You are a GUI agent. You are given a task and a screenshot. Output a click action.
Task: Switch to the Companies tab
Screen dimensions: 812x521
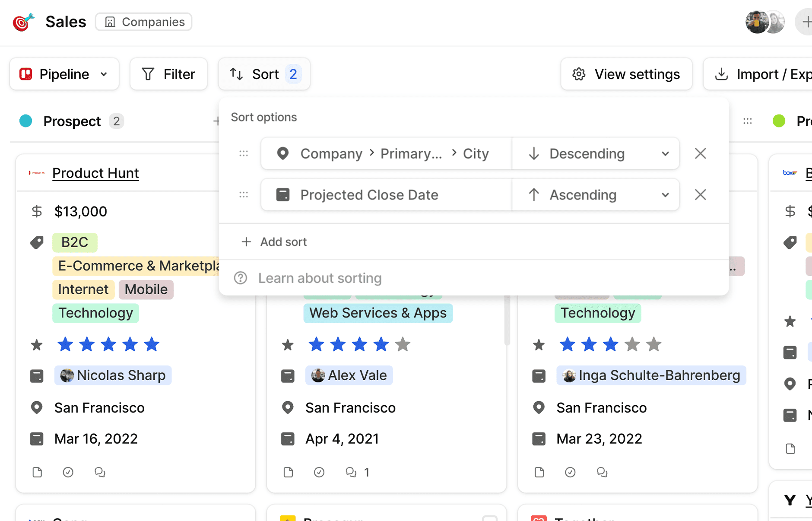143,22
